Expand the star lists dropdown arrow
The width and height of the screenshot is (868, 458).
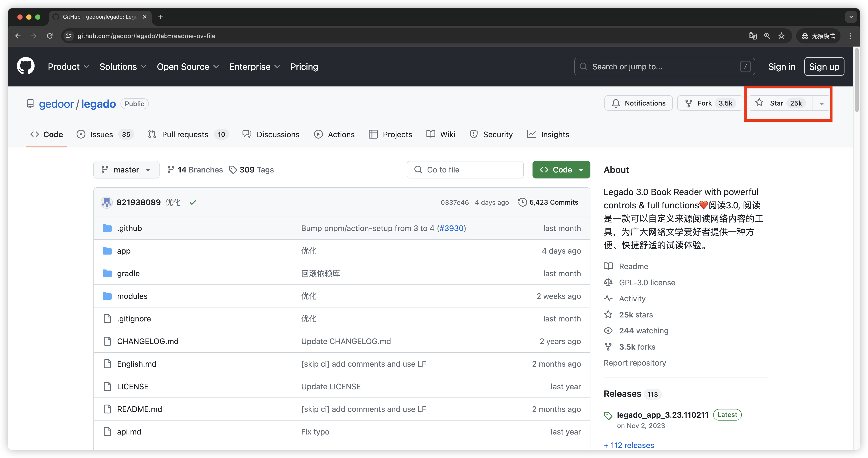pos(821,103)
